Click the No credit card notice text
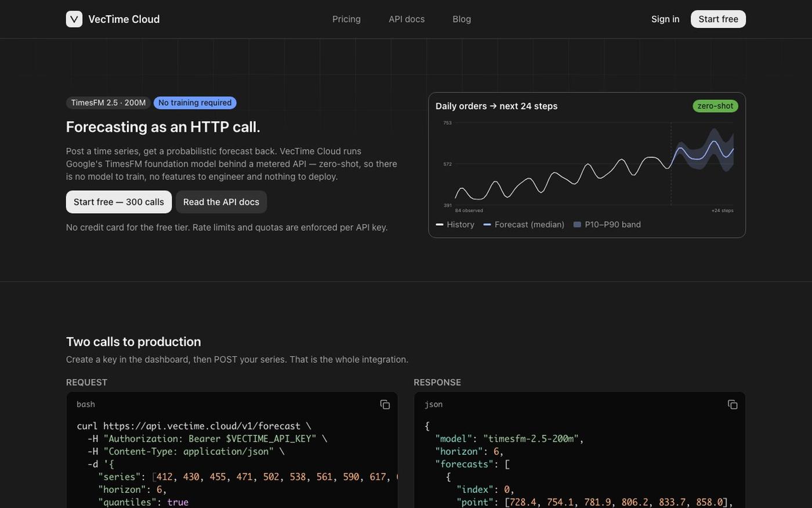This screenshot has height=508, width=812. [x=227, y=228]
